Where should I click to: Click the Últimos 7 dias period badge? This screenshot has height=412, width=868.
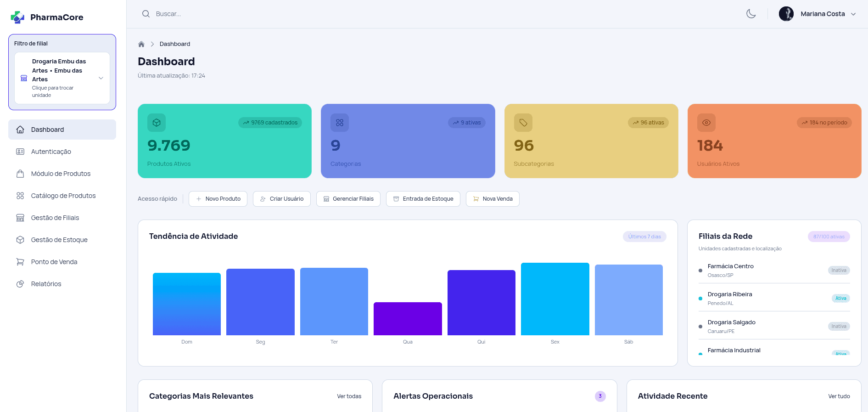[644, 237]
